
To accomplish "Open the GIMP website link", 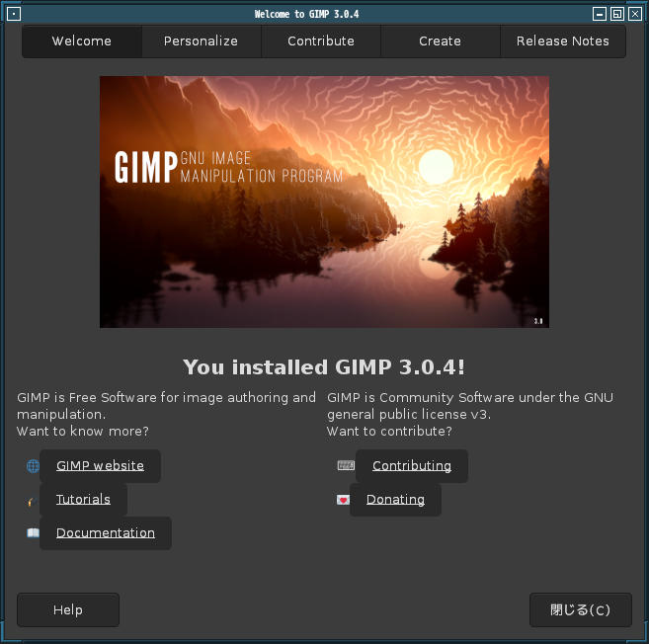I will pos(100,466).
